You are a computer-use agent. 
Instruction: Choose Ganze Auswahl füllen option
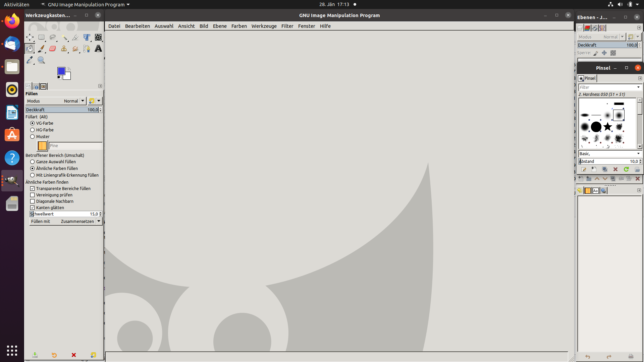[33, 162]
